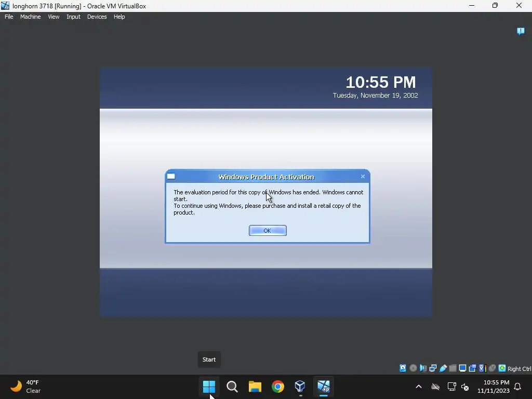Minimize the VirtualBox window
Screen dimensions: 532x399
pyautogui.click(x=472, y=5)
